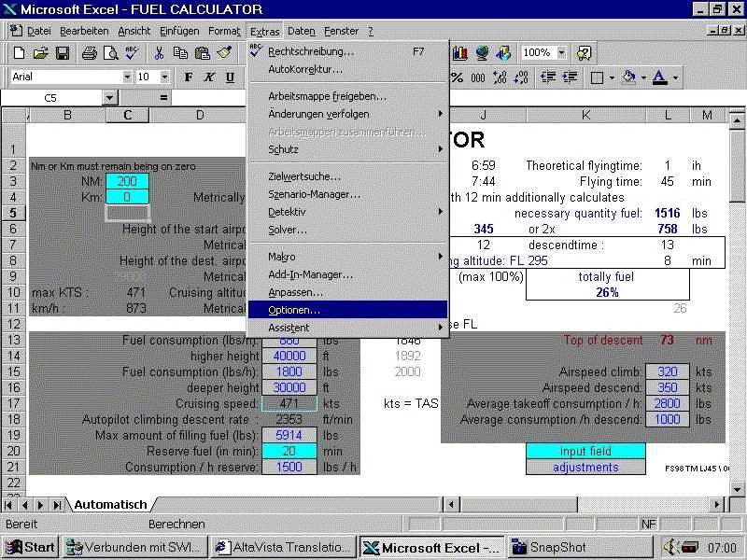Choose Solver... from the Extras menu

coord(347,230)
